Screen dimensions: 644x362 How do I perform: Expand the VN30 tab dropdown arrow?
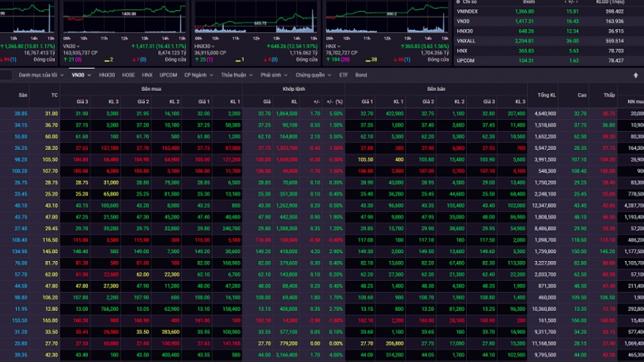[x=90, y=75]
